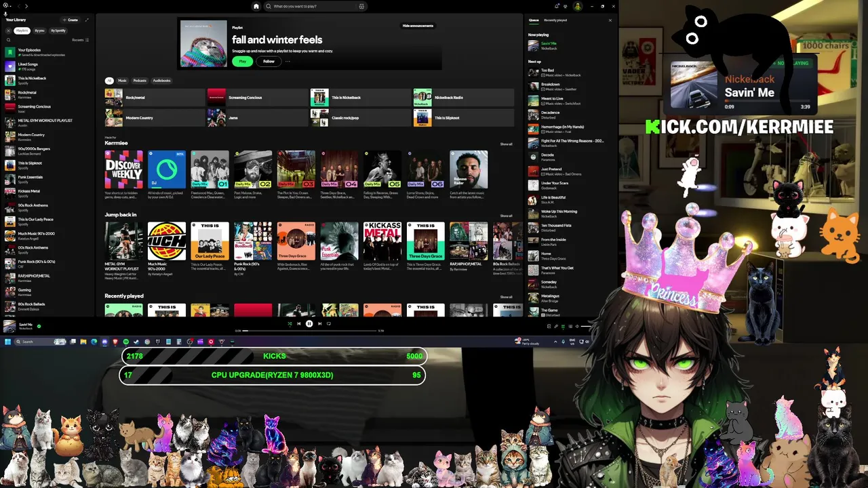This screenshot has width=868, height=488.
Task: Toggle the By Spotify filter chip
Action: [58, 30]
